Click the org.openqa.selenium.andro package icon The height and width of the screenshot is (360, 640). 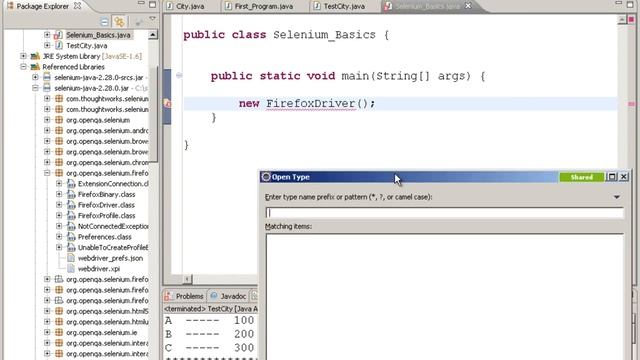tap(59, 131)
